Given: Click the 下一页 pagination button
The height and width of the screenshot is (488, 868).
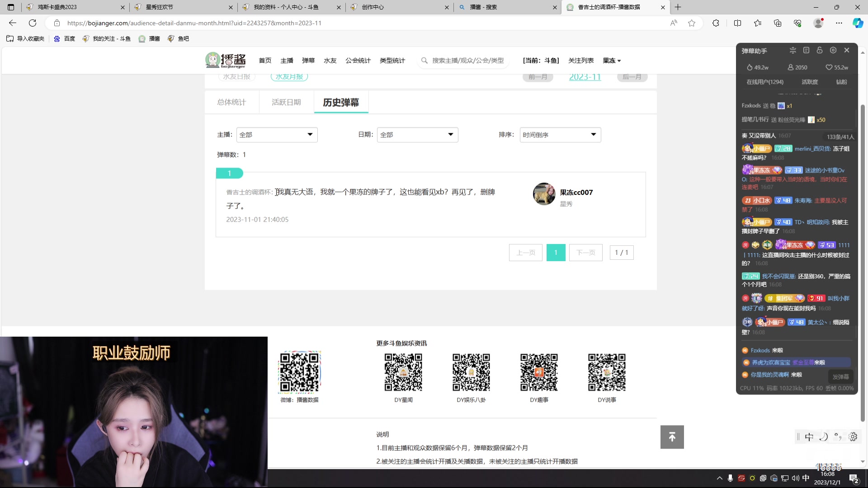Looking at the screenshot, I should point(585,253).
